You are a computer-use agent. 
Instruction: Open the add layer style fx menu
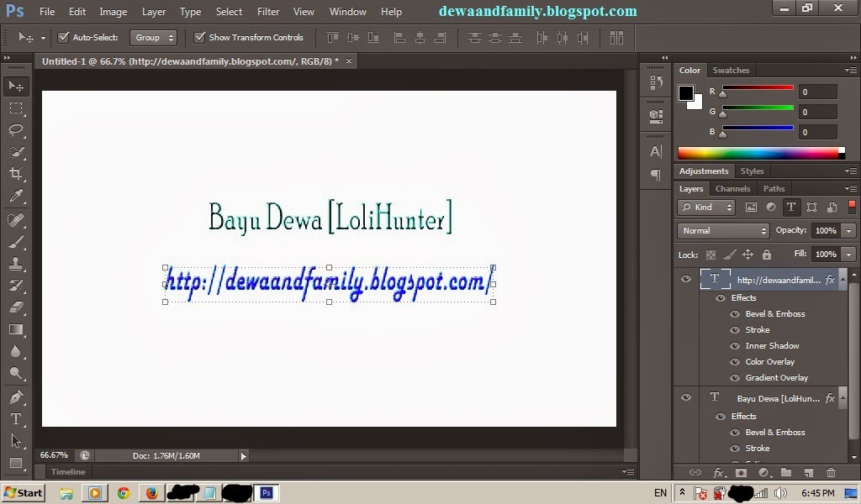coord(718,472)
